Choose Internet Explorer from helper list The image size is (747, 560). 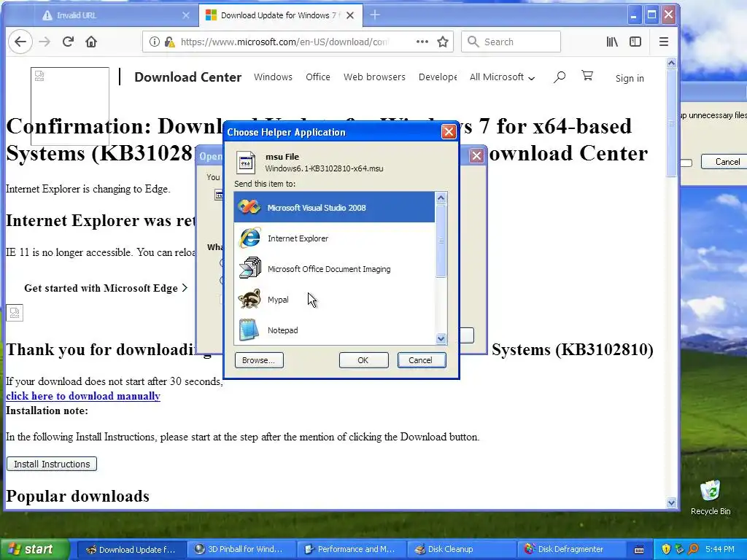(x=334, y=238)
